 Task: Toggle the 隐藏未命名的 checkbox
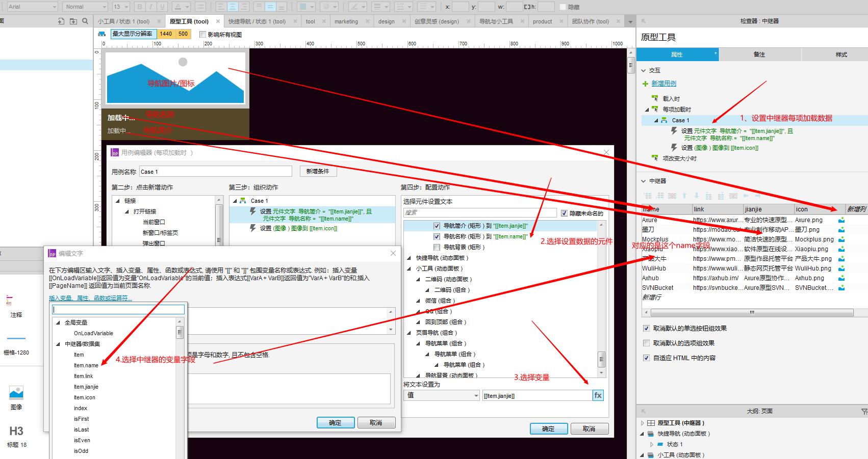point(564,213)
